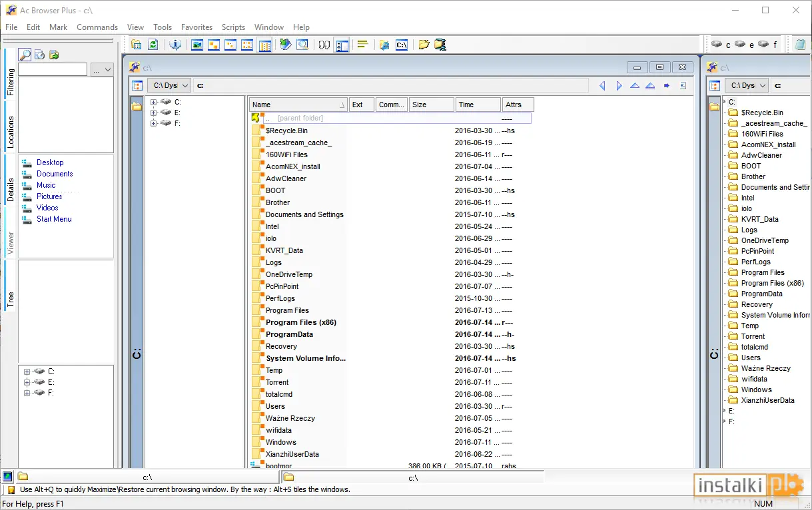Expand F: drive in left pane tree

coord(153,124)
